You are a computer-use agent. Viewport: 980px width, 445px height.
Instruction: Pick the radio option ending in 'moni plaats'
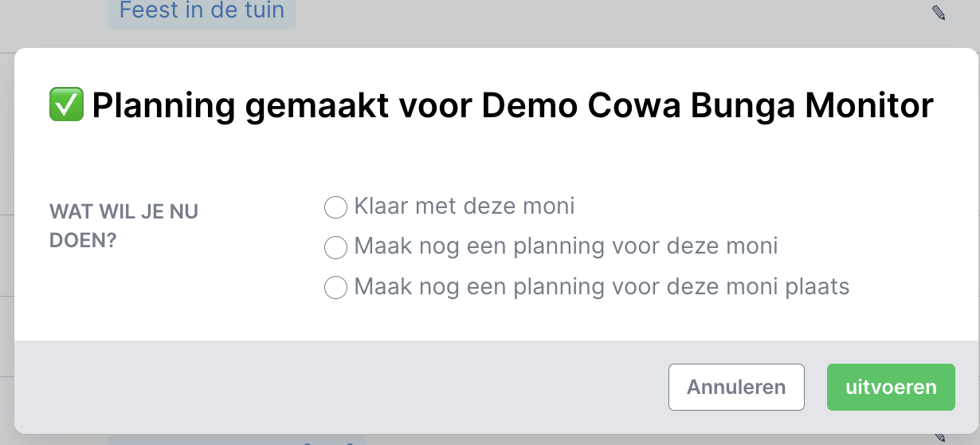click(x=335, y=287)
